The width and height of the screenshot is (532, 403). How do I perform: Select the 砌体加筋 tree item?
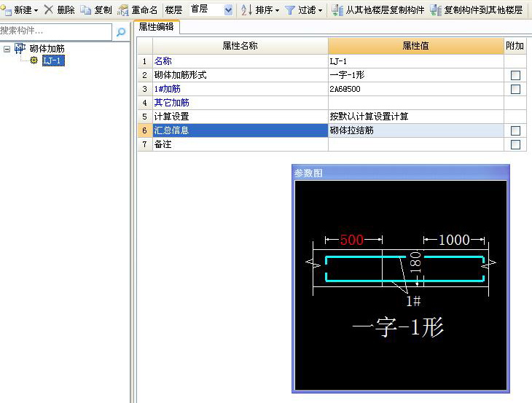point(47,49)
